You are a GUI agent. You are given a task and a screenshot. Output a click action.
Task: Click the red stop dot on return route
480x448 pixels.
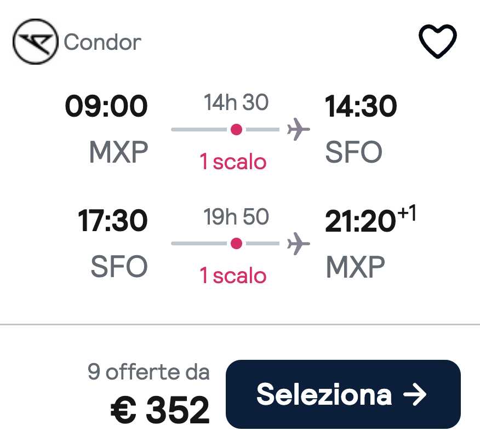tap(236, 244)
